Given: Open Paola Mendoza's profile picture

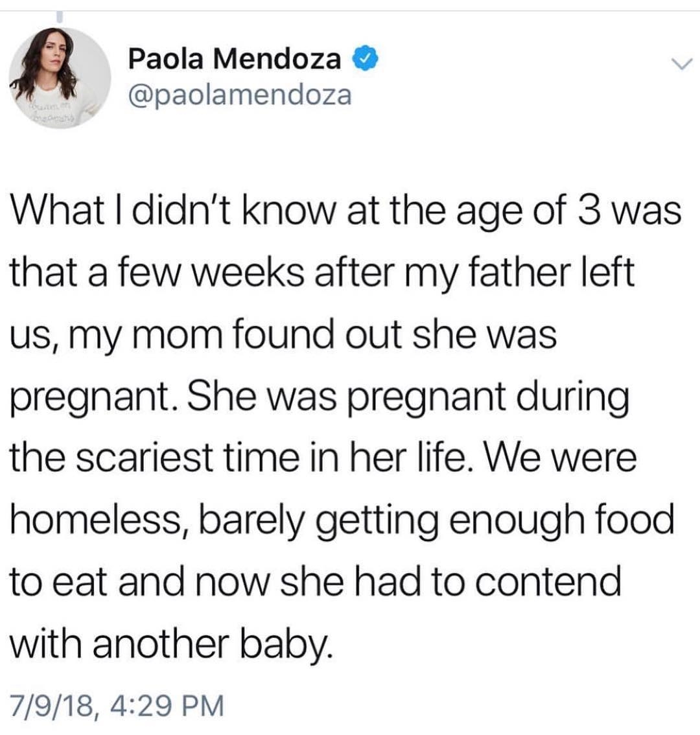Looking at the screenshot, I should click(x=60, y=78).
